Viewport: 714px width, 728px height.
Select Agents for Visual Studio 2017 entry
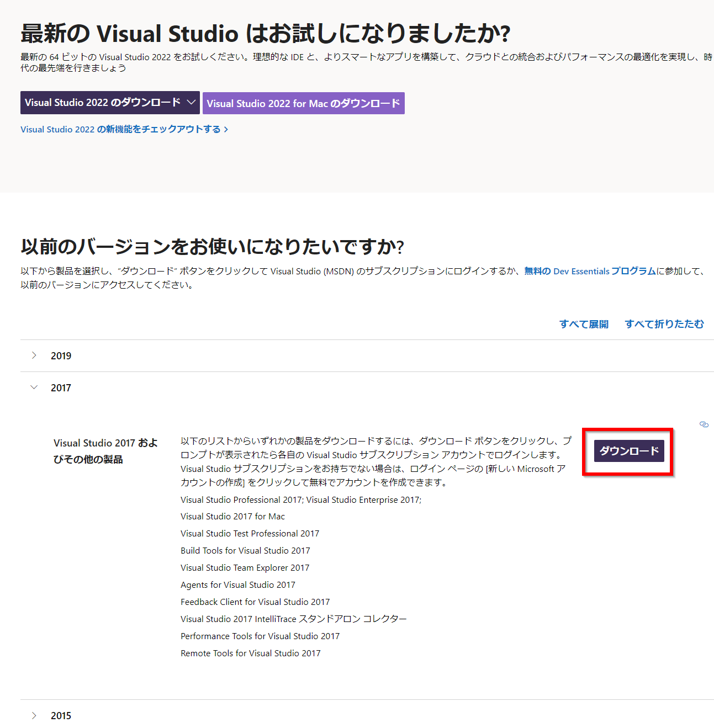[238, 585]
